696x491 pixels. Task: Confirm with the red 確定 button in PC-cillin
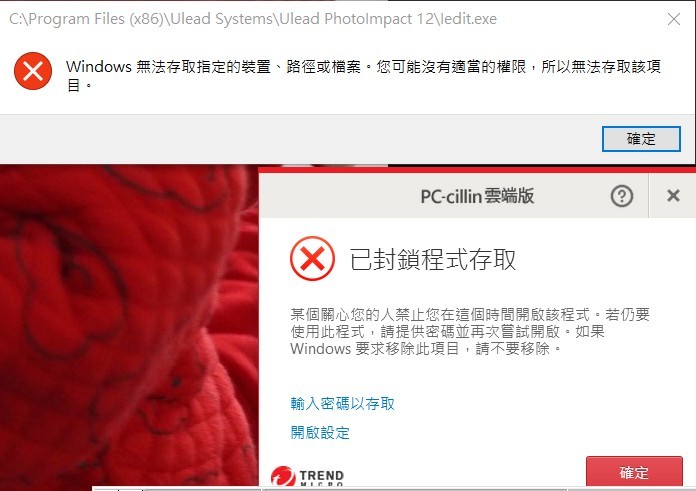(634, 472)
